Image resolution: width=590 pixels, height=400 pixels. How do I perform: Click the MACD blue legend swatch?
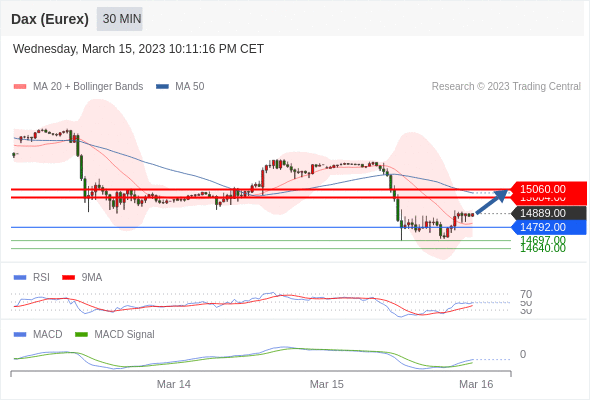[20, 335]
